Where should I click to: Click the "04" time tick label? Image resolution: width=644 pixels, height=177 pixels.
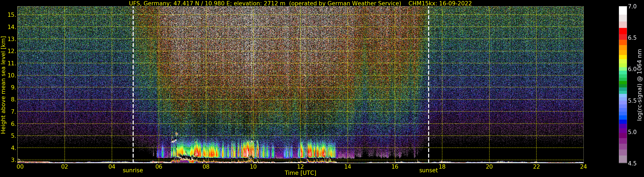[112, 167]
